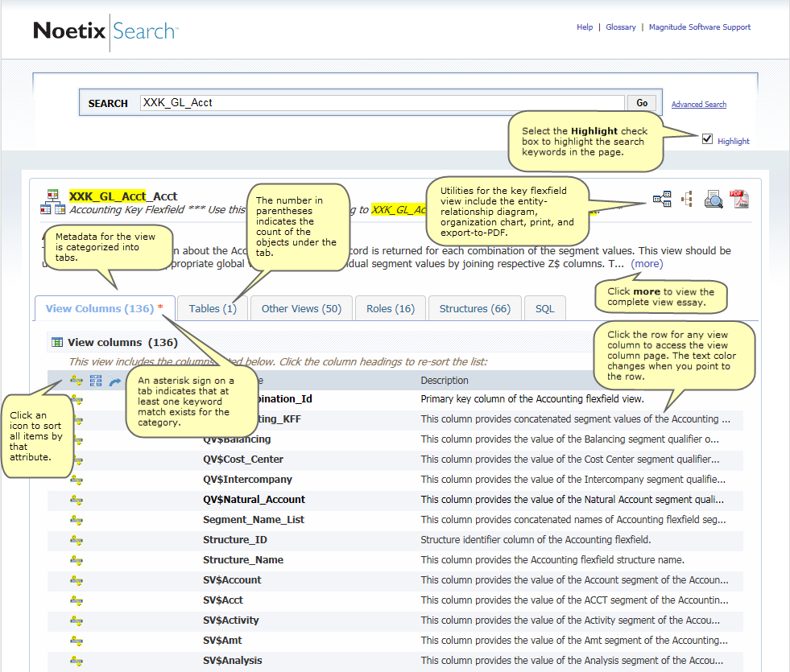Click the key icon in Segment_Name_List row
This screenshot has height=672, width=790.
click(x=77, y=520)
